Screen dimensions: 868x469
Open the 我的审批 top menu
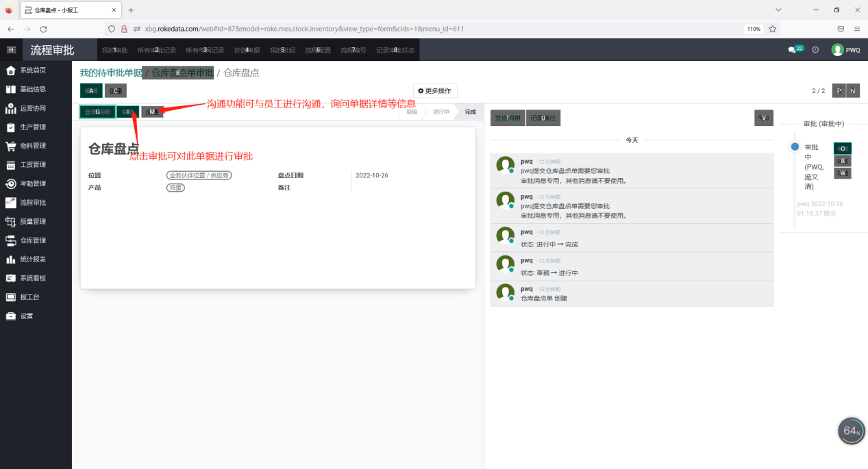coord(114,50)
